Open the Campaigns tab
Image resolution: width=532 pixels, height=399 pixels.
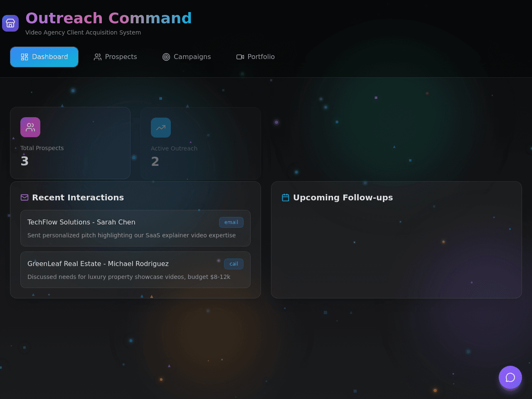[x=187, y=57]
